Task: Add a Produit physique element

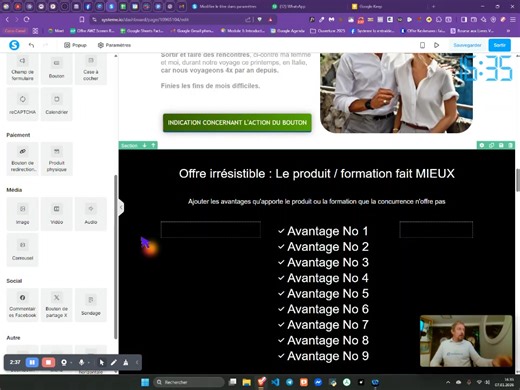Action: (x=56, y=159)
